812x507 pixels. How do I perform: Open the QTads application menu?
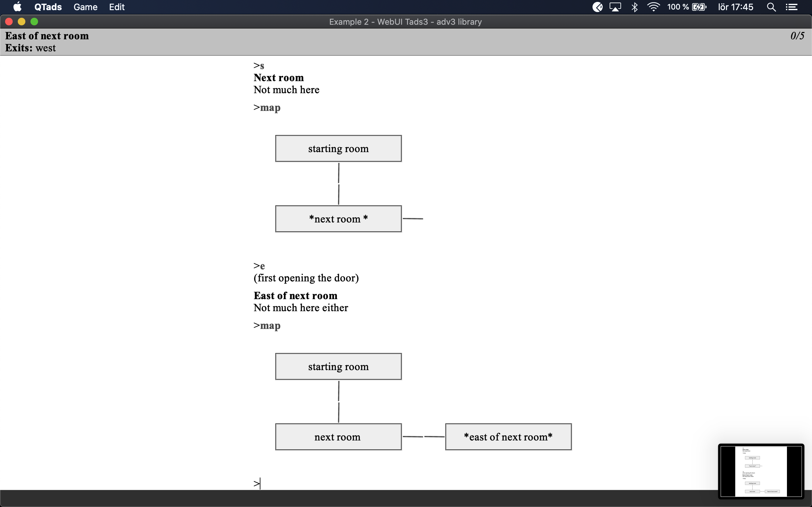click(48, 7)
